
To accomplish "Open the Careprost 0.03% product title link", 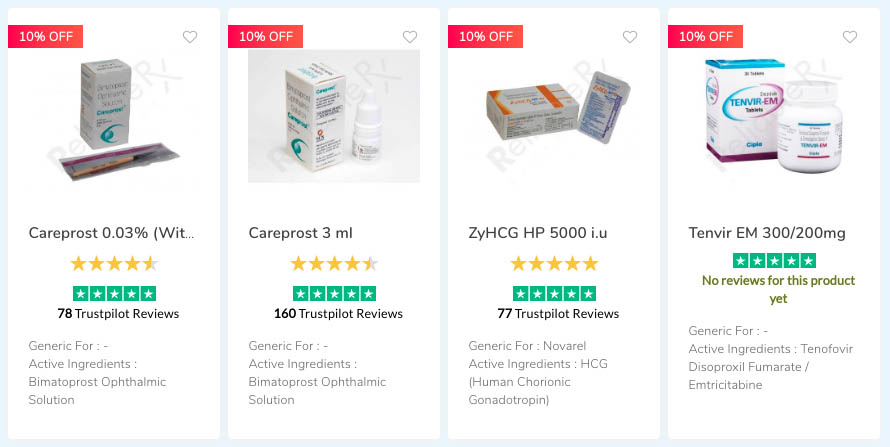I will 112,233.
